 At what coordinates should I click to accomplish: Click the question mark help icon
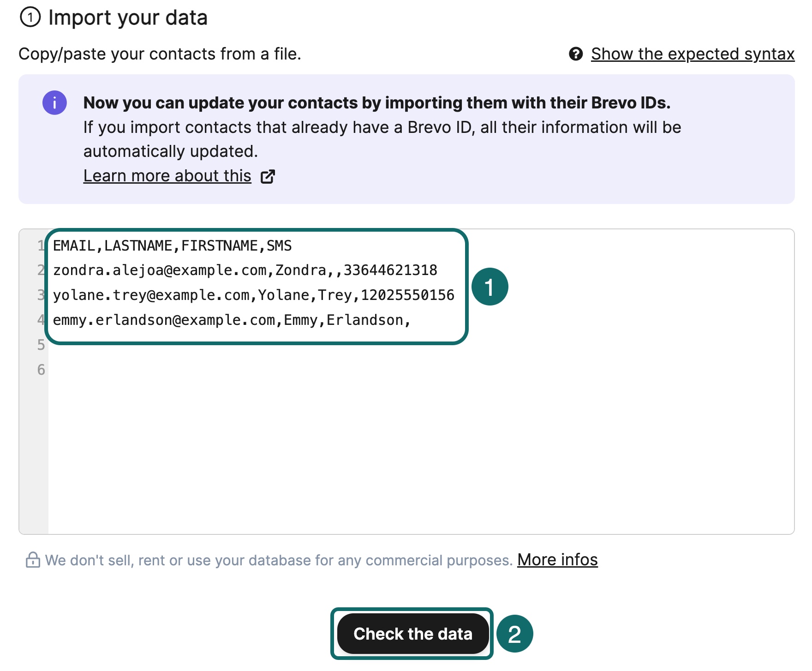coord(576,54)
